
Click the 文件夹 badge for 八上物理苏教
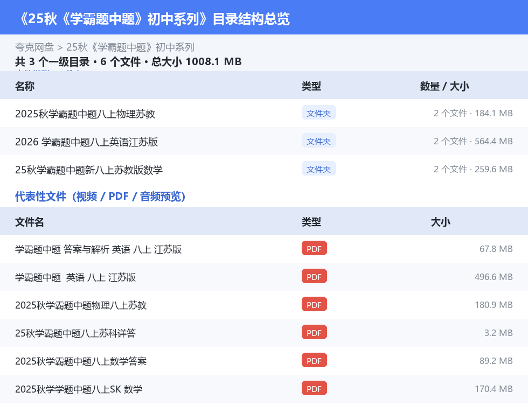(318, 113)
